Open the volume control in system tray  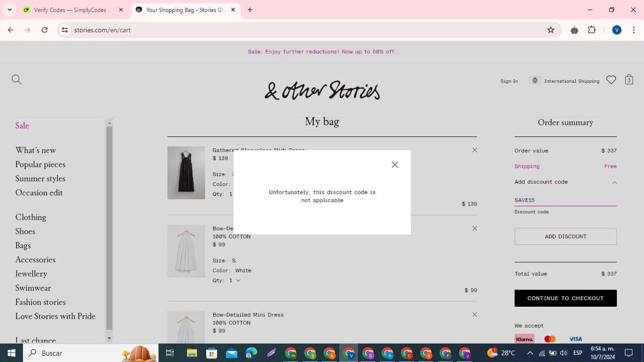[x=564, y=353]
